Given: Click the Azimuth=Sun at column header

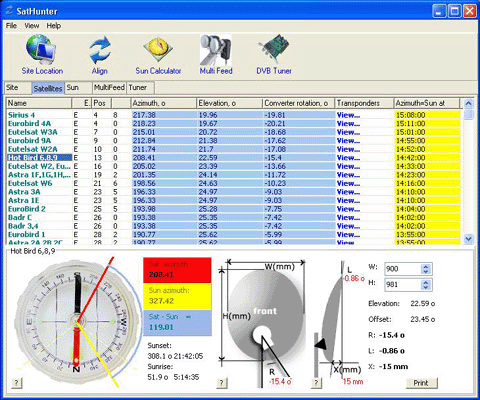Looking at the screenshot, I should tap(427, 103).
